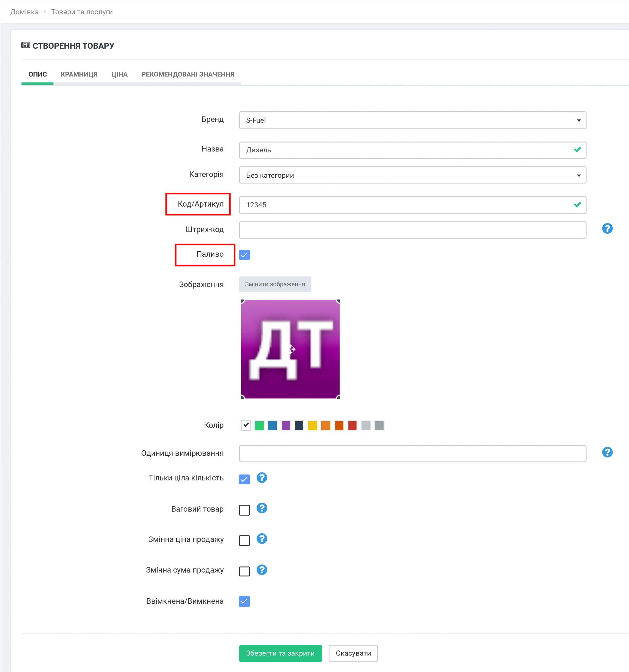Expand the Категорія dropdown
This screenshot has height=672, width=629.
412,175
